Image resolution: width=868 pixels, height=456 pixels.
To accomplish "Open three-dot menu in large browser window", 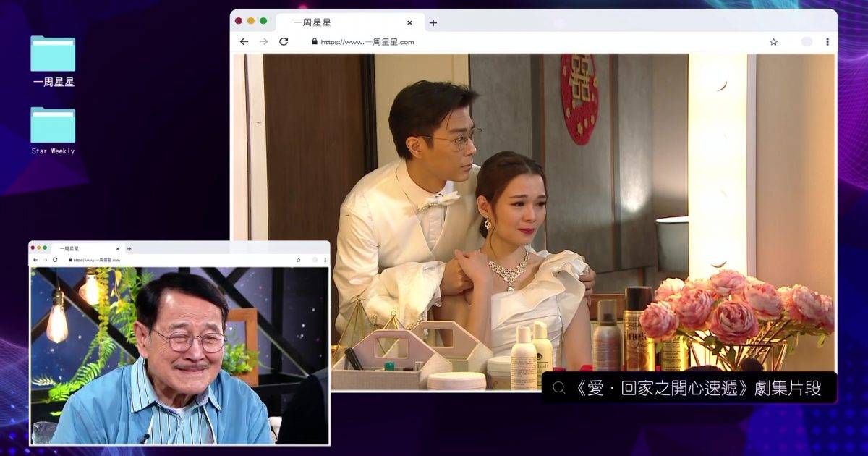I will coord(827,42).
